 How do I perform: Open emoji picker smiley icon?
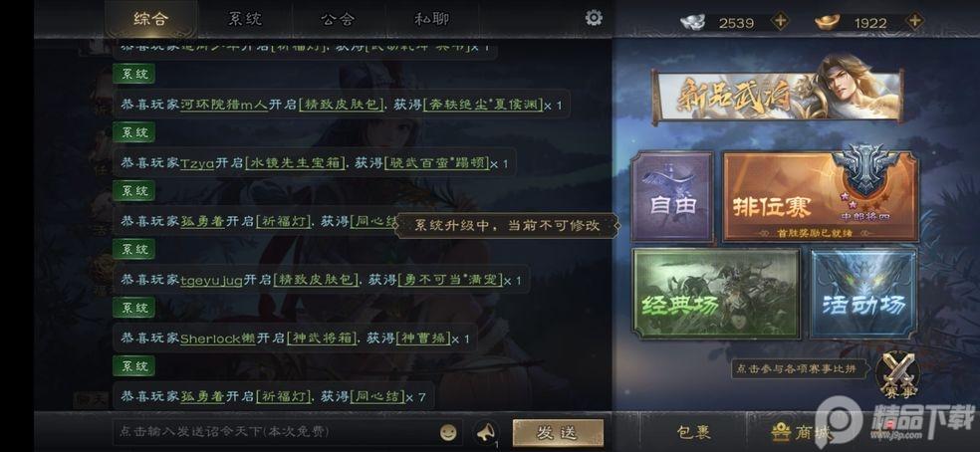pyautogui.click(x=448, y=433)
